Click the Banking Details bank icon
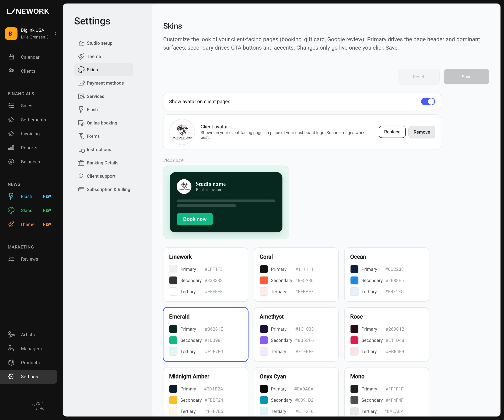The width and height of the screenshot is (504, 420). pyautogui.click(x=81, y=163)
